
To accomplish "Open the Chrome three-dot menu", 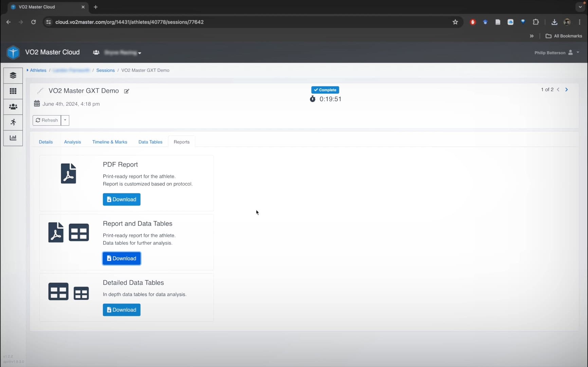I will tap(580, 22).
